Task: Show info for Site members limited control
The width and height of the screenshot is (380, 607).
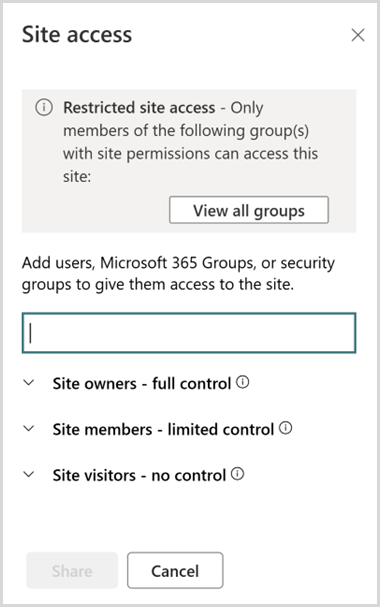Action: tap(286, 428)
